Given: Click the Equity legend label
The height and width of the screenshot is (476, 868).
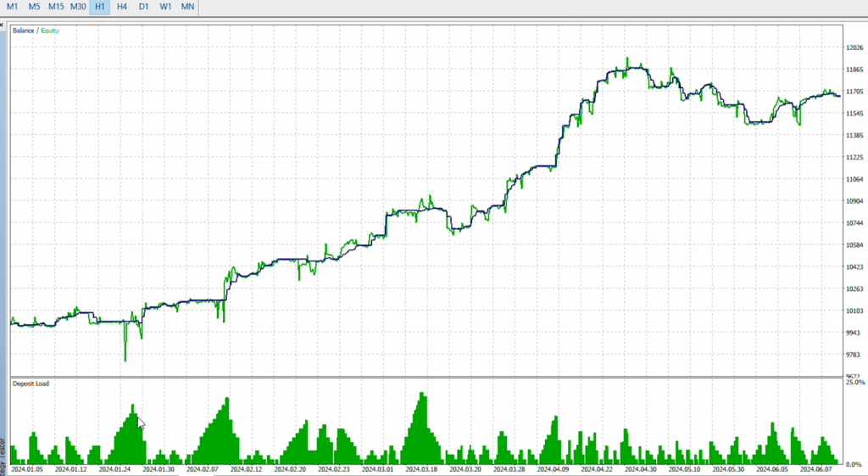Looking at the screenshot, I should pos(50,31).
